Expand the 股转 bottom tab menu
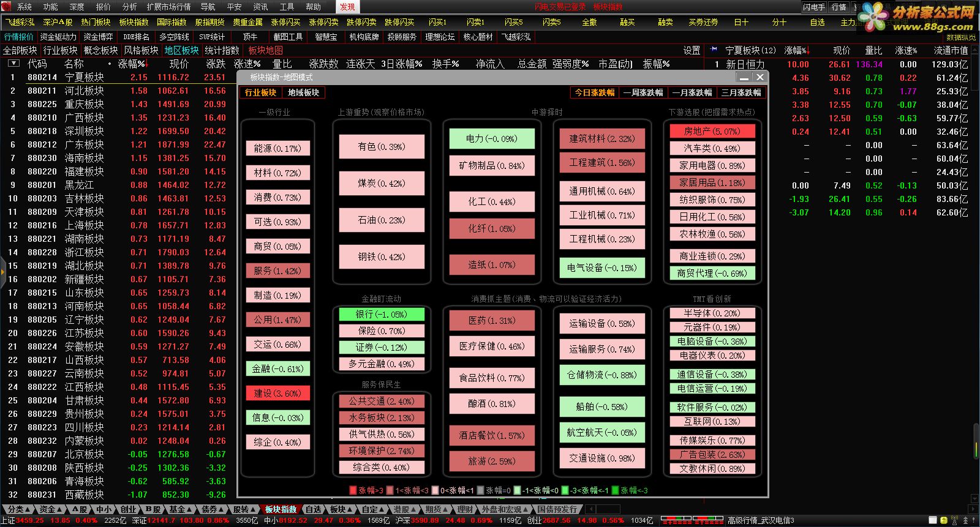Screen dimensions: 980x527 click(245, 509)
